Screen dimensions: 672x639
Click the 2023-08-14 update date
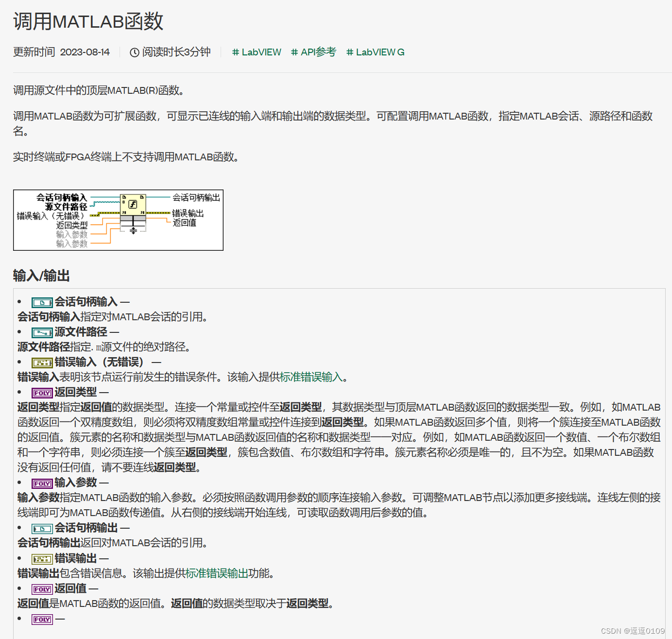click(x=86, y=52)
